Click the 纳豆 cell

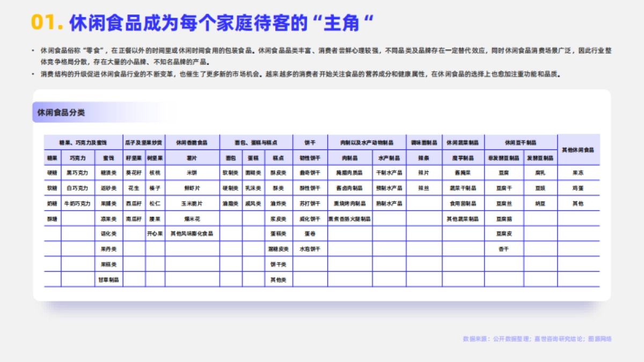pos(540,204)
